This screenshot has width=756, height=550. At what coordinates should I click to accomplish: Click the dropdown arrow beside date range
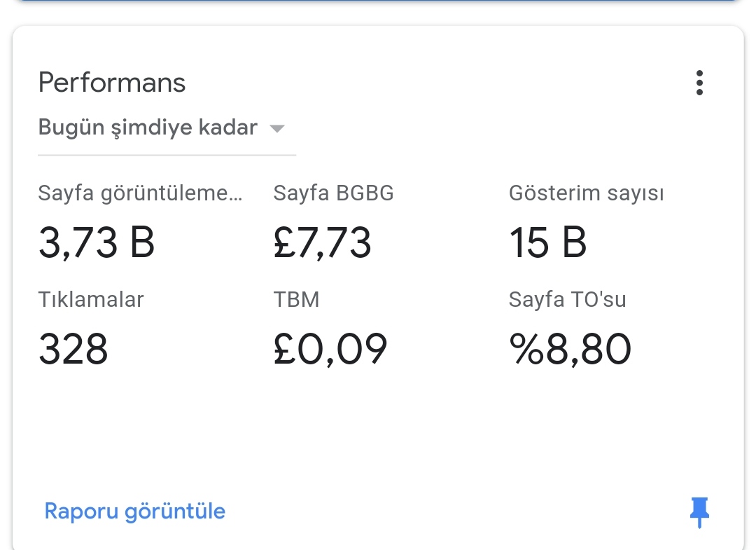click(276, 129)
